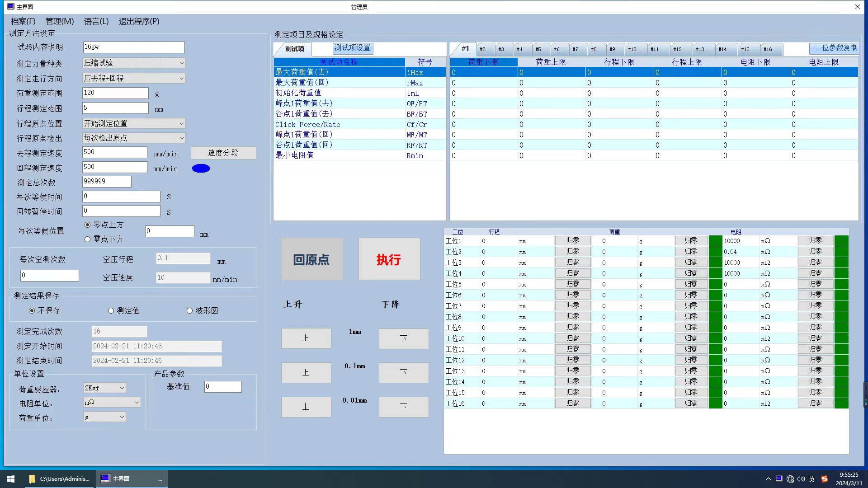Click the app icon in the title bar
Screen dimensions: 868x488
click(10, 7)
